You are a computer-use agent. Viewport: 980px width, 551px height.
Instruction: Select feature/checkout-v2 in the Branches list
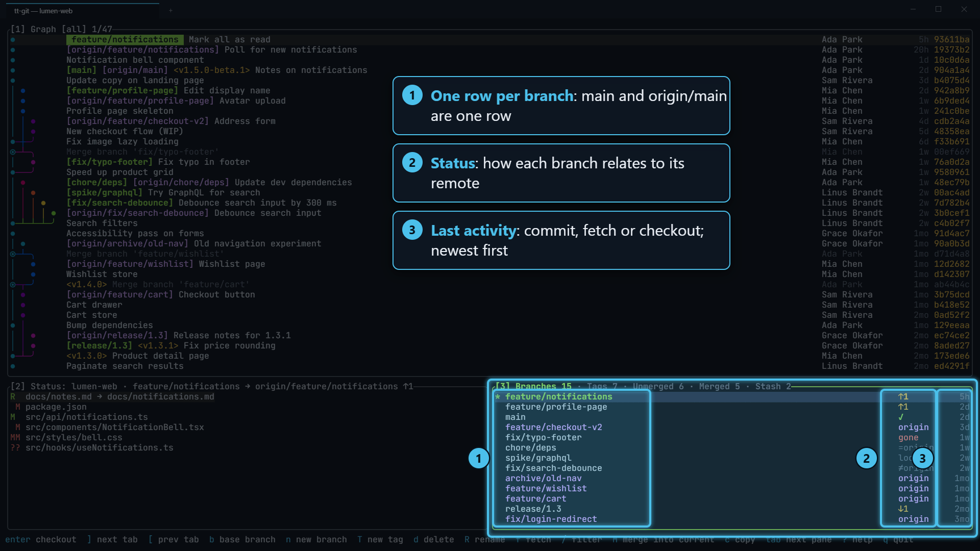[732, 427]
